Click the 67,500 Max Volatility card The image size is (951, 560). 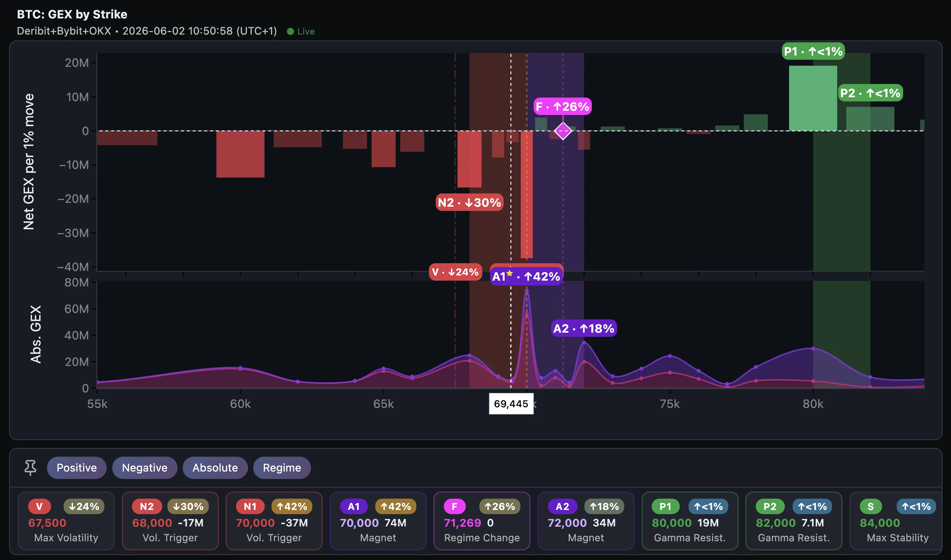coord(66,521)
